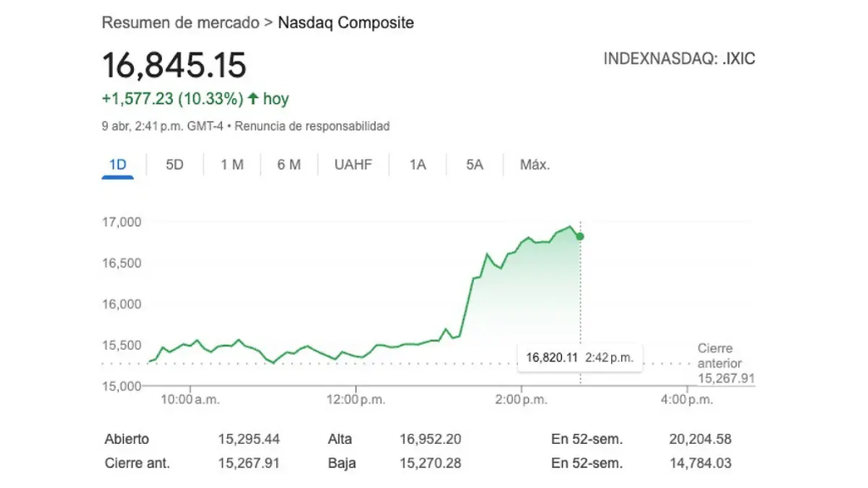The width and height of the screenshot is (868, 488).
Task: Click the Renuncia de responsabilidad link
Action: point(312,126)
